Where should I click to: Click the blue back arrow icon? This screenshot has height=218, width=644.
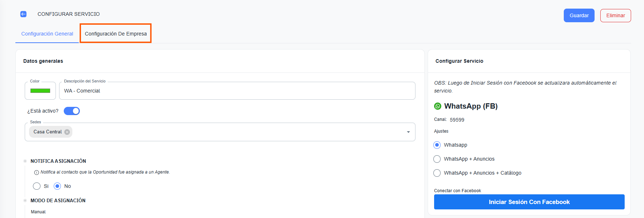pyautogui.click(x=23, y=14)
